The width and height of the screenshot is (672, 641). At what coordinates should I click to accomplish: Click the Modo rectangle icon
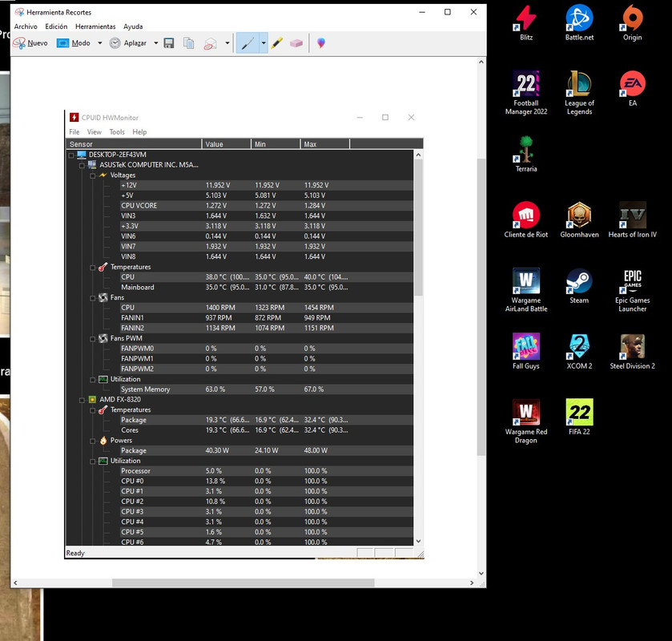(62, 43)
